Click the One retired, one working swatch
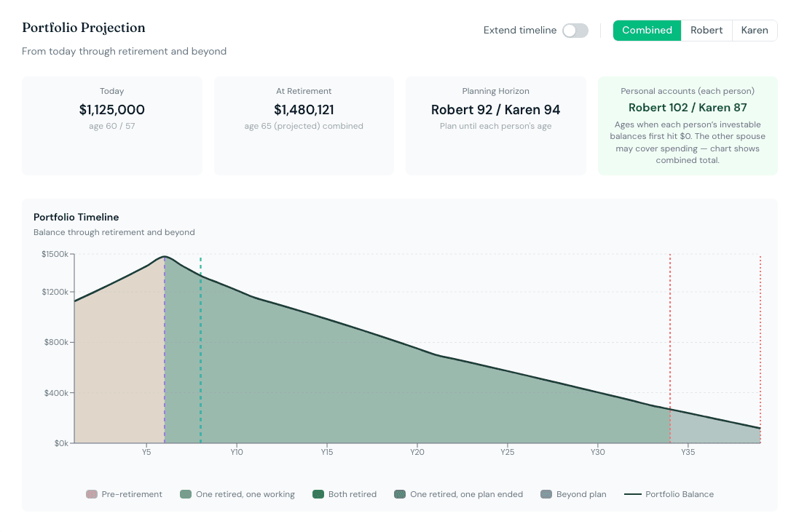 click(186, 494)
